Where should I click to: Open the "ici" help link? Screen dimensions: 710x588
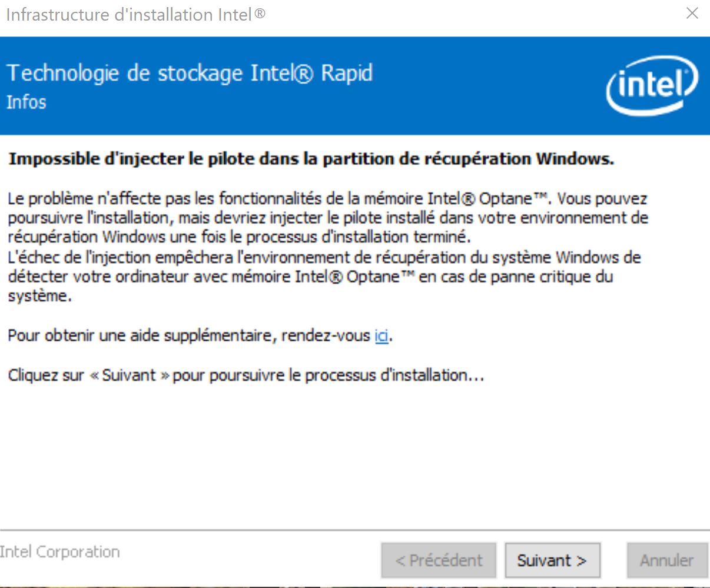tap(381, 336)
